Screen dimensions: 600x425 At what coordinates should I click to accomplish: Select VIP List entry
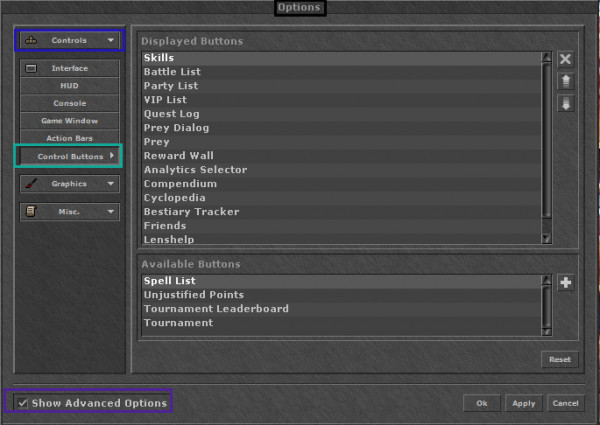click(341, 100)
